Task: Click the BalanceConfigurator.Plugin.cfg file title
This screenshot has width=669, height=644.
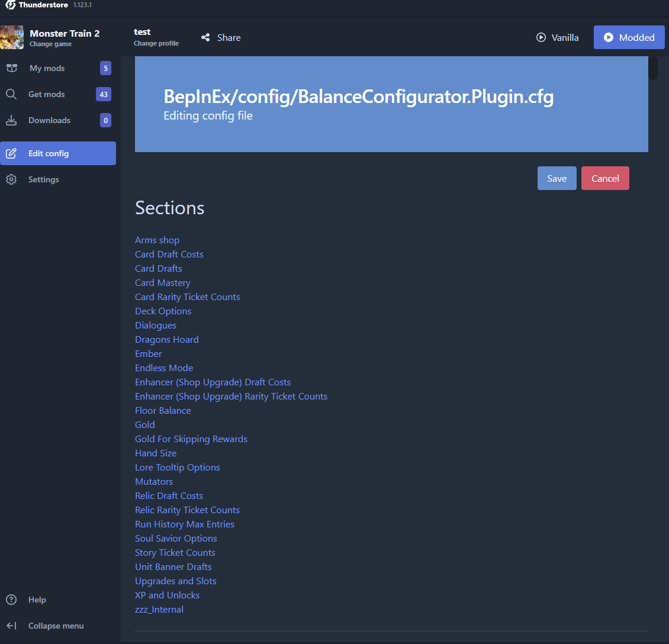Action: click(x=358, y=97)
